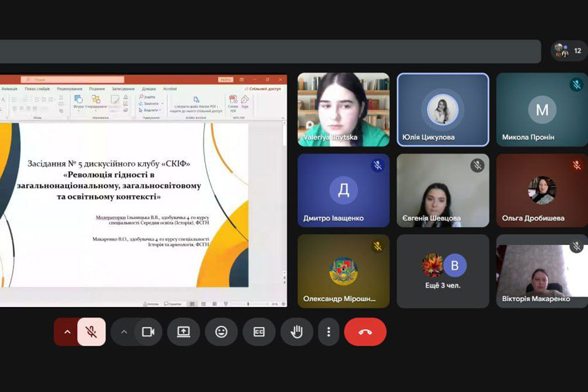588x392 pixels.
Task: Click the slide title 'Революція гідності в'
Action: [109, 175]
